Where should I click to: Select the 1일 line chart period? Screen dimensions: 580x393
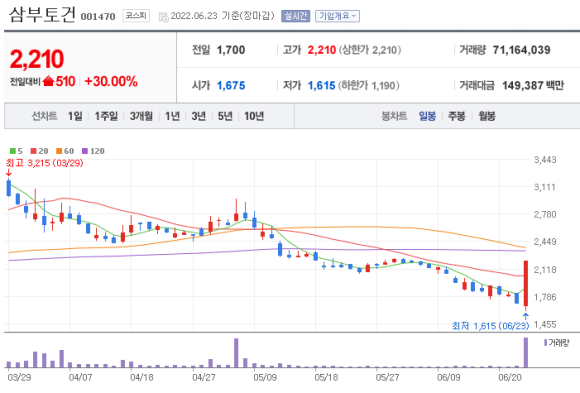[75, 116]
